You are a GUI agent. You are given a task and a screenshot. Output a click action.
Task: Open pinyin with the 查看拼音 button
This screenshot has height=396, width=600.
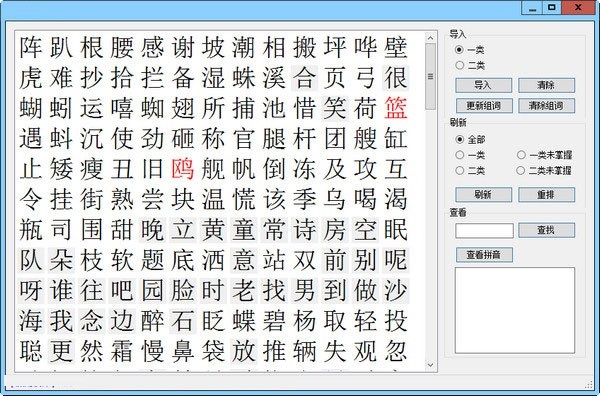pyautogui.click(x=484, y=255)
